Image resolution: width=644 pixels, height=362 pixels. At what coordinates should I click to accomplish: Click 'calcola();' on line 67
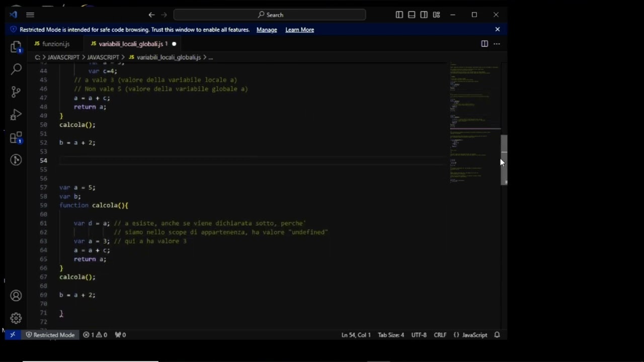(x=77, y=277)
